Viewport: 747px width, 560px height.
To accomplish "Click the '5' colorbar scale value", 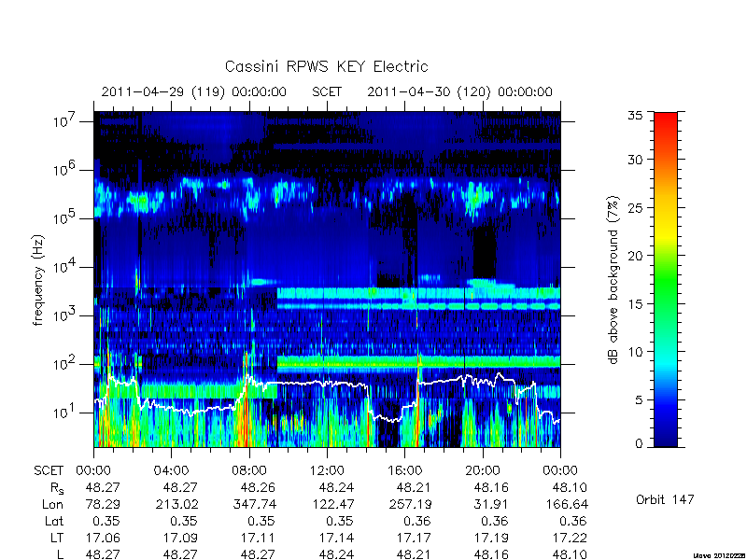I will pos(639,400).
